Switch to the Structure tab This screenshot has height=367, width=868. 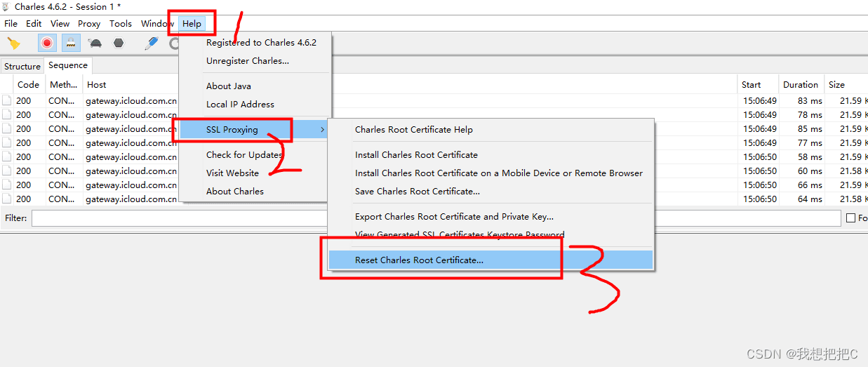tap(22, 66)
